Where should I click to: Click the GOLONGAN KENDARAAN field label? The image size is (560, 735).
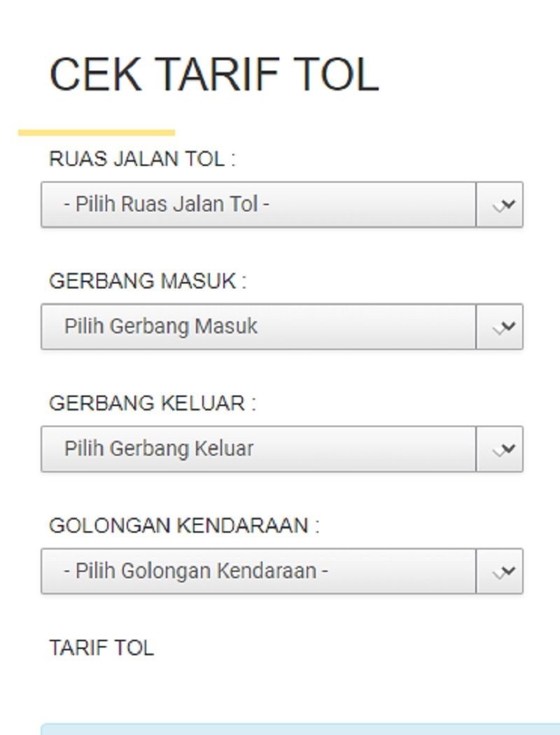click(183, 526)
